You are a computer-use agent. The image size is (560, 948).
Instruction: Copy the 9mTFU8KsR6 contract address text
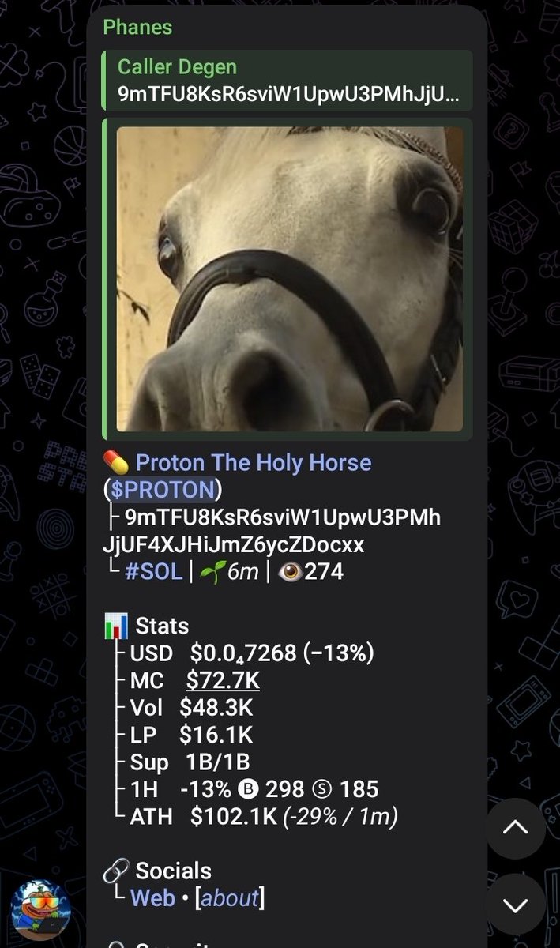[273, 532]
